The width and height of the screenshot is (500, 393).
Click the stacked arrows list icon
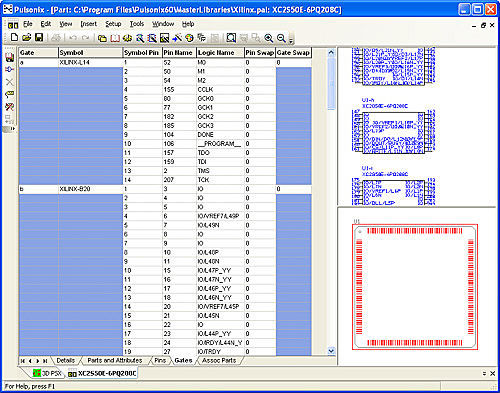tap(202, 38)
